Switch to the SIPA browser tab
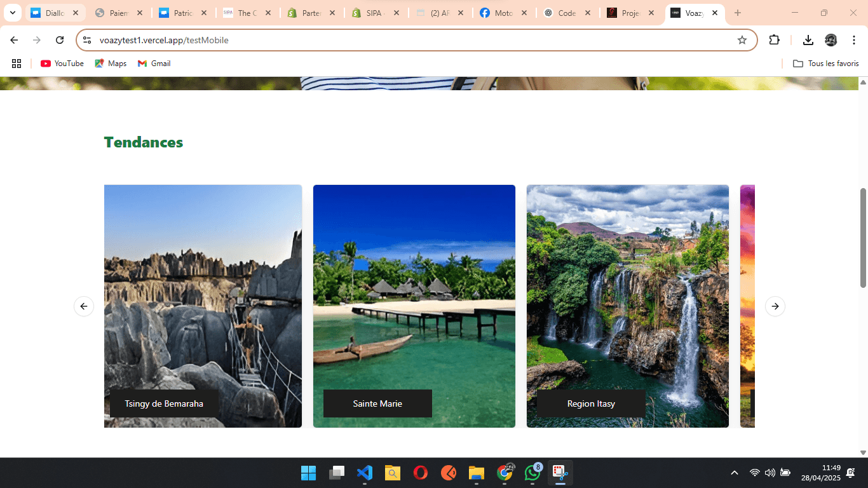 (x=374, y=13)
